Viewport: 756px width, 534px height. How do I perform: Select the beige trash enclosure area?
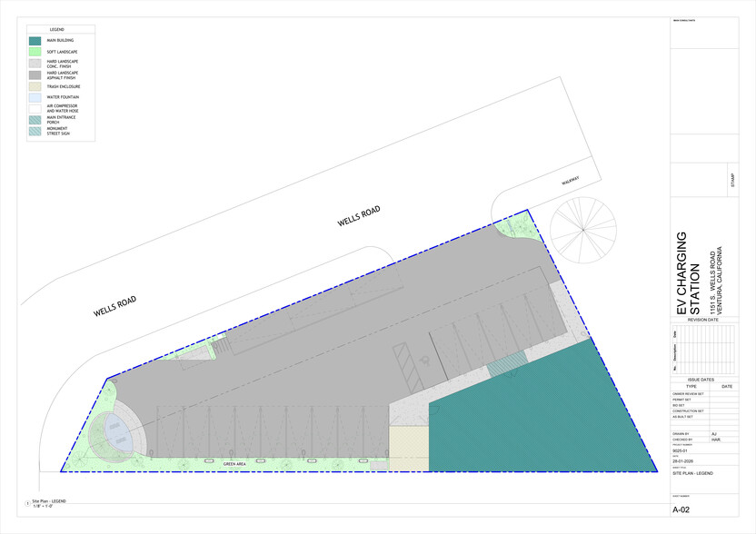tap(408, 450)
